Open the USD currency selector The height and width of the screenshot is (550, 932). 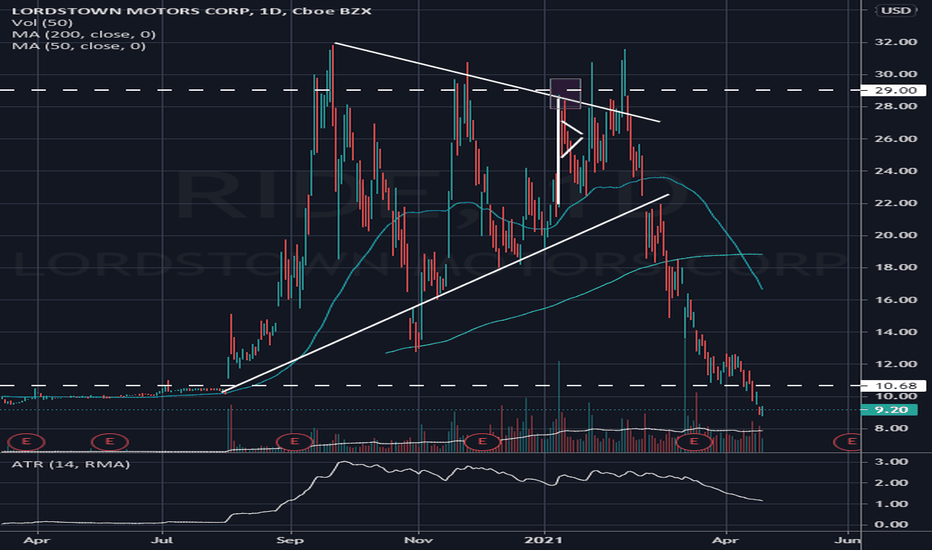click(x=896, y=10)
